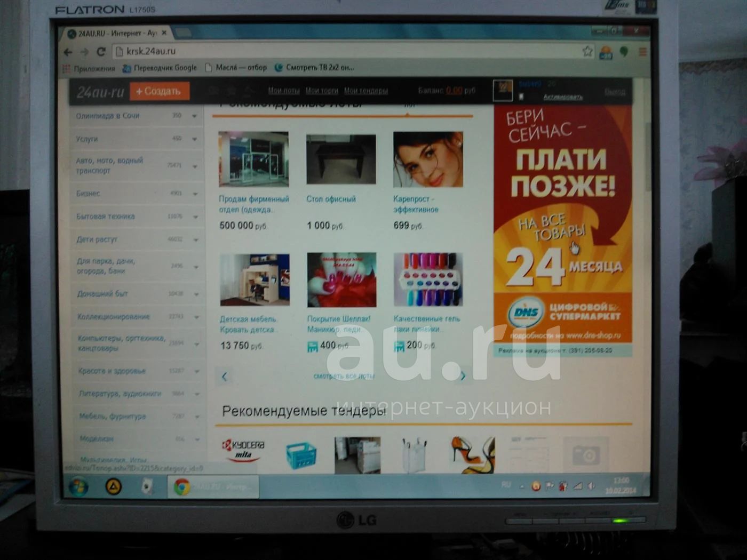The height and width of the screenshot is (560, 747).
Task: Expand the Олимпиада в Сочи category arrow
Action: point(195,116)
